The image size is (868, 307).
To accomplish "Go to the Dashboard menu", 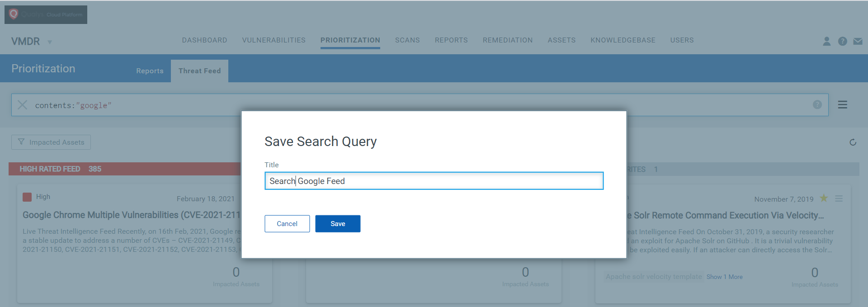I will click(x=204, y=40).
